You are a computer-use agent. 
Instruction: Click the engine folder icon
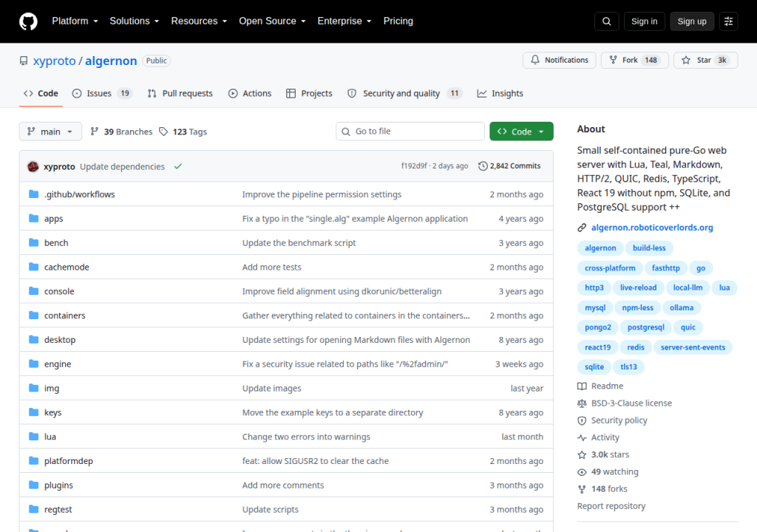(33, 364)
